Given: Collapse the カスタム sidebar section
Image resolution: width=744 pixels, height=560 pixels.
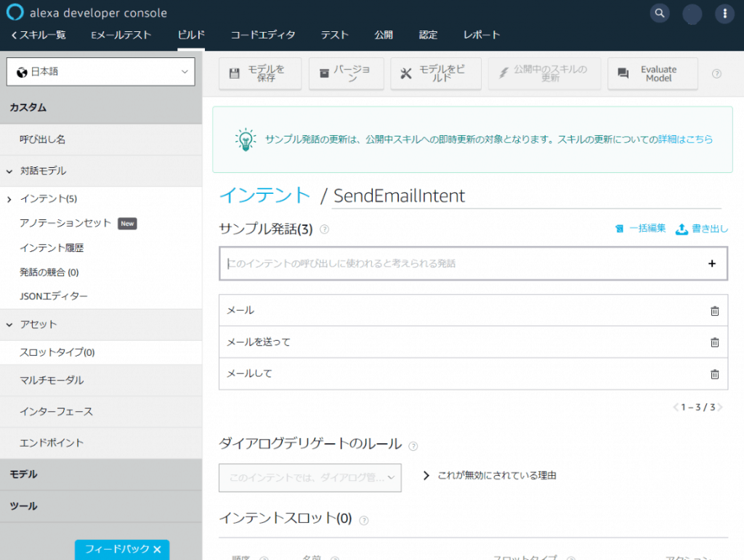Looking at the screenshot, I should tap(101, 107).
